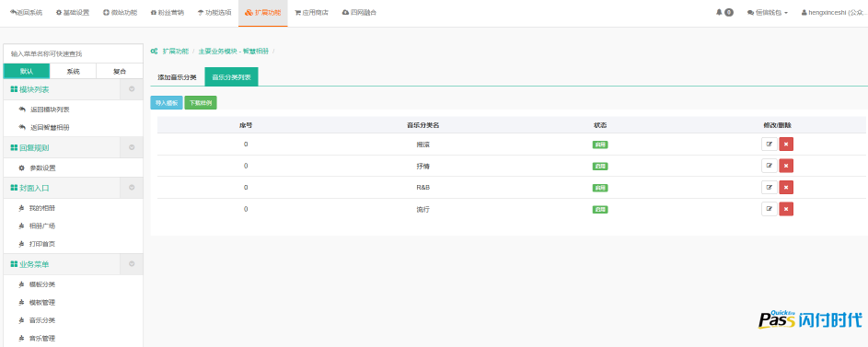Open the hengxinceshi account dropdown
The image size is (868, 347).
pos(834,12)
